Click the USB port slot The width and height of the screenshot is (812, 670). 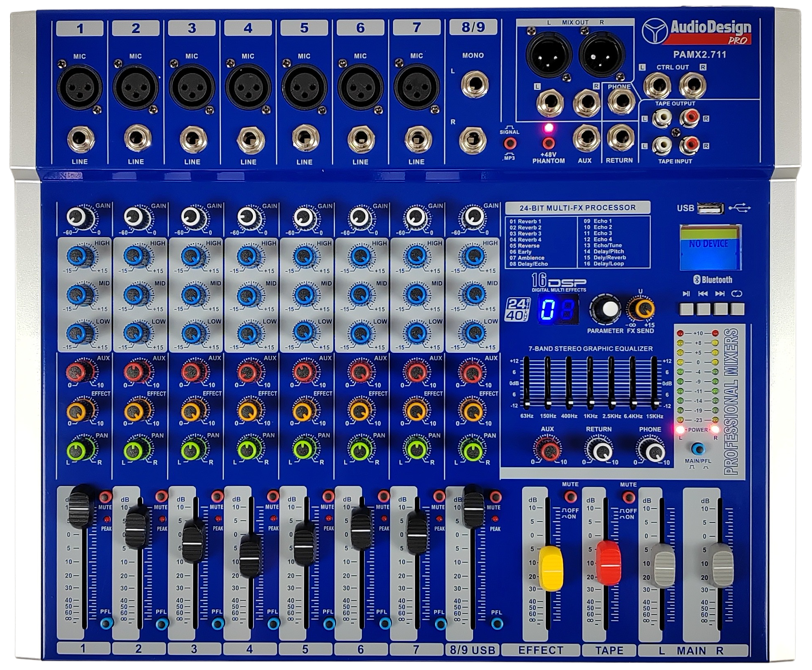710,210
